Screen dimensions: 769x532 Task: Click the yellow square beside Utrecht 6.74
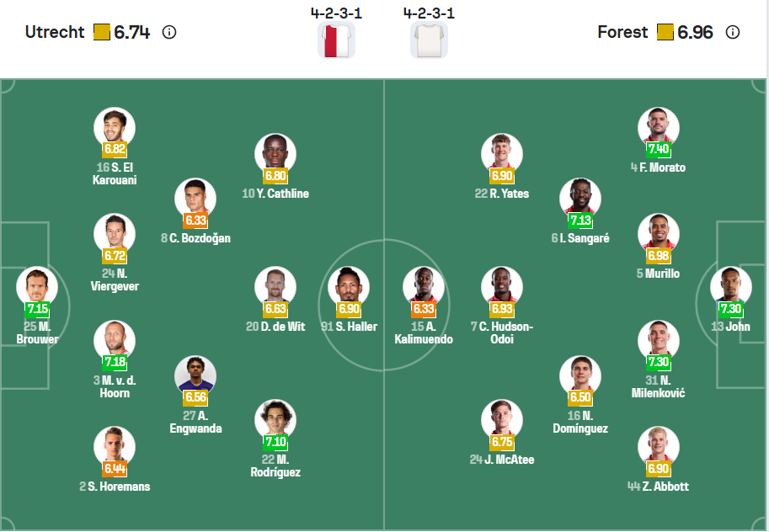(102, 33)
